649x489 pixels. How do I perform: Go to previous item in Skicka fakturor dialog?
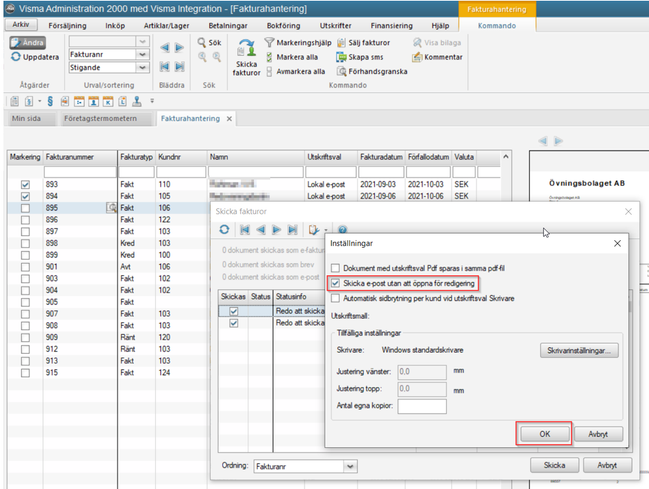point(261,229)
